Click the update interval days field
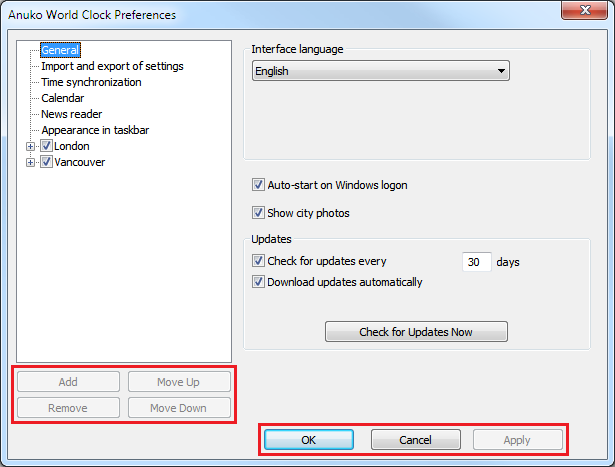The height and width of the screenshot is (467, 615). (x=476, y=262)
